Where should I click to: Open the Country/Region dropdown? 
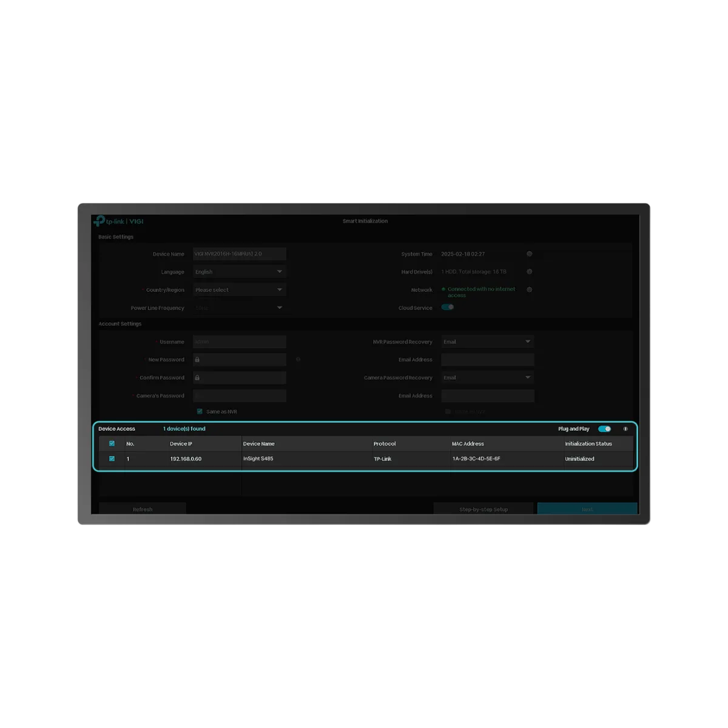click(240, 290)
